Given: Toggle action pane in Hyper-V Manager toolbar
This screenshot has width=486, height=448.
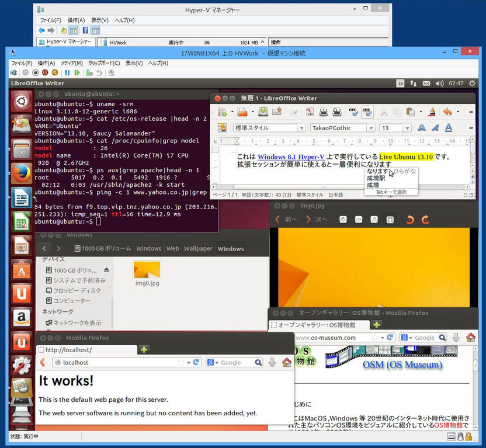Looking at the screenshot, I should click(95, 30).
